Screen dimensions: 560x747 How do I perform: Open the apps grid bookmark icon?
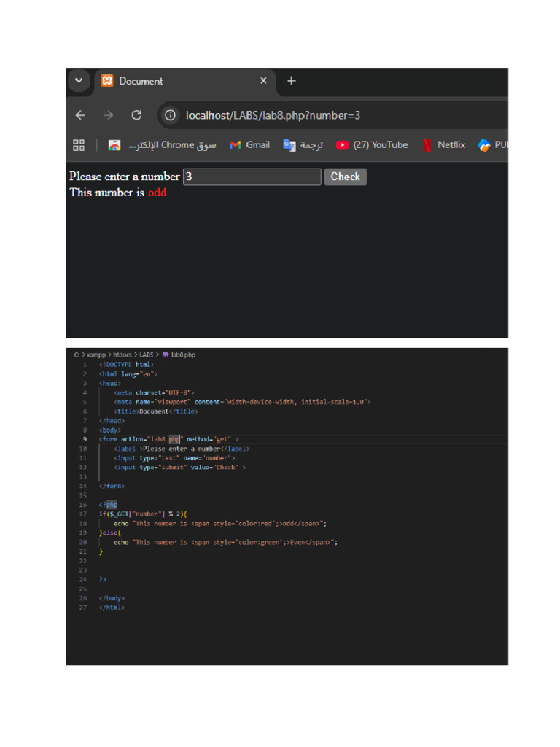(x=79, y=145)
